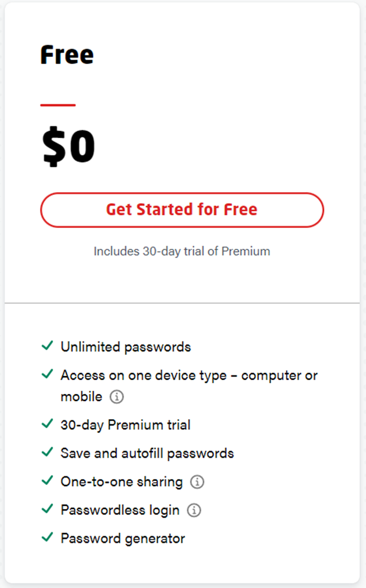Open info icon next to mobile device type

point(117,397)
